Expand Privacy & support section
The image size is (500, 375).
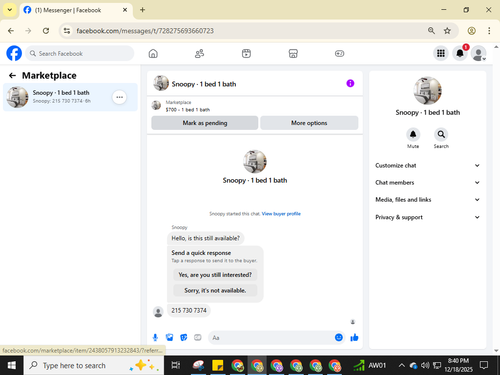coord(427,217)
